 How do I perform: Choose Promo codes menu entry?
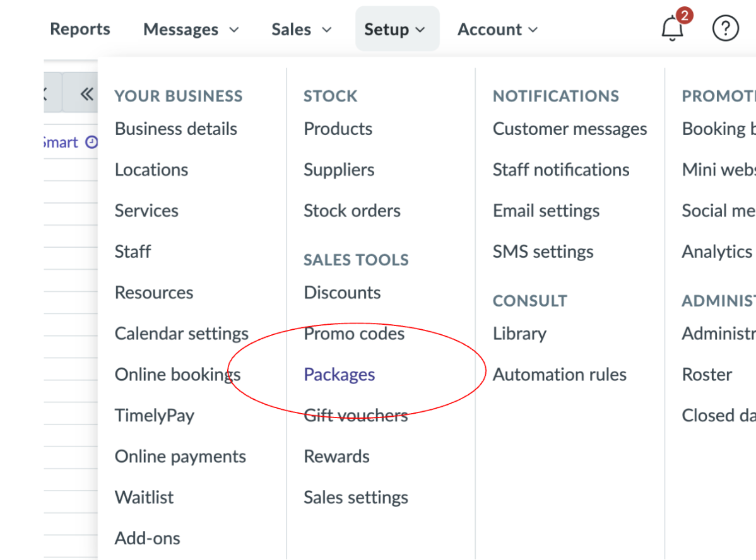pos(354,334)
